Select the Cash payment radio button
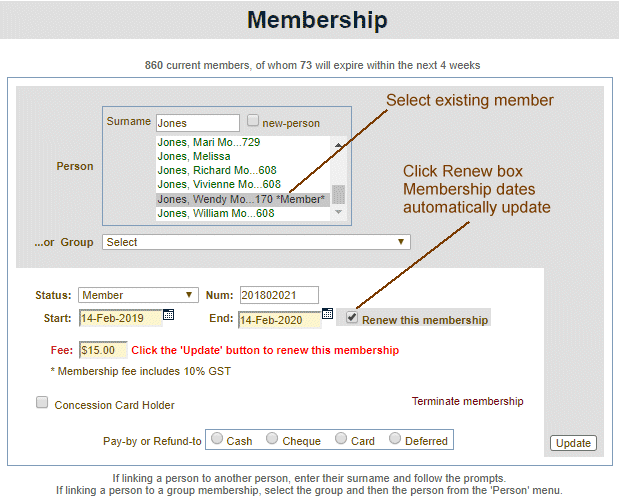Screen dimensions: 619x500 [216, 439]
